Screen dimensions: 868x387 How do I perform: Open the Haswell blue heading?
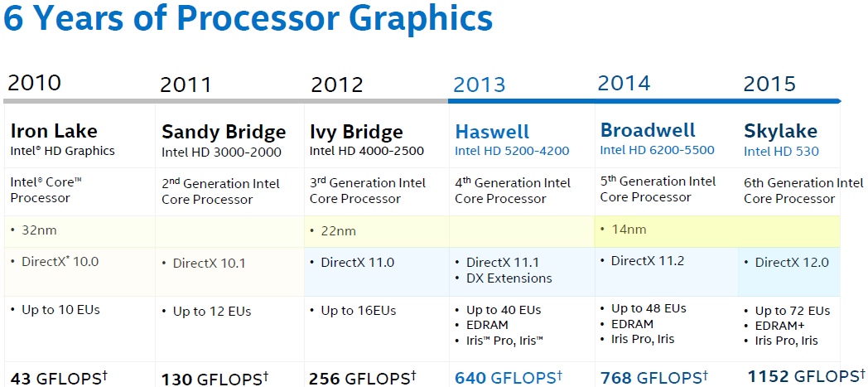click(x=492, y=131)
